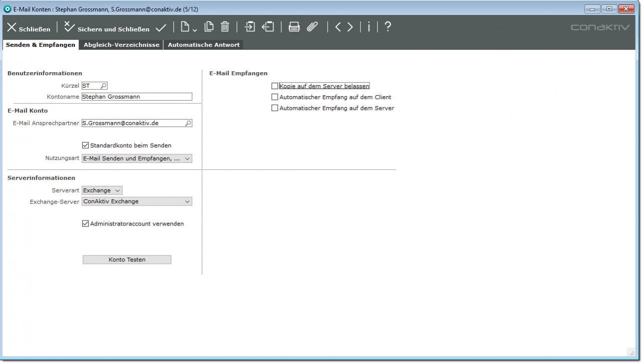Open the Exchange-Server dropdown list
This screenshot has height=364, width=643.
[x=137, y=202]
